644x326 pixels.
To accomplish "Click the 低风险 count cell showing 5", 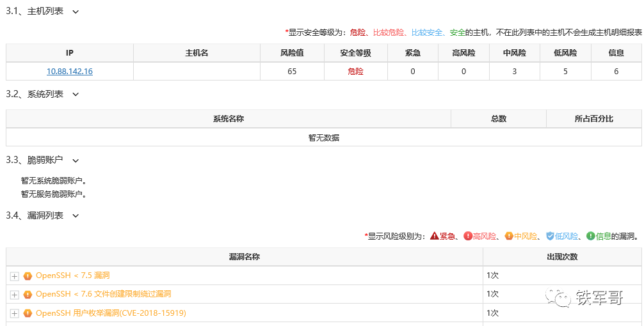I will 565,72.
